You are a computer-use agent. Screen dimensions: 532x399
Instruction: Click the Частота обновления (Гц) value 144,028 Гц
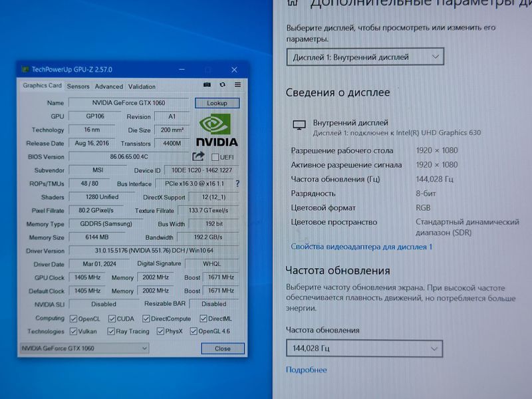coord(434,179)
